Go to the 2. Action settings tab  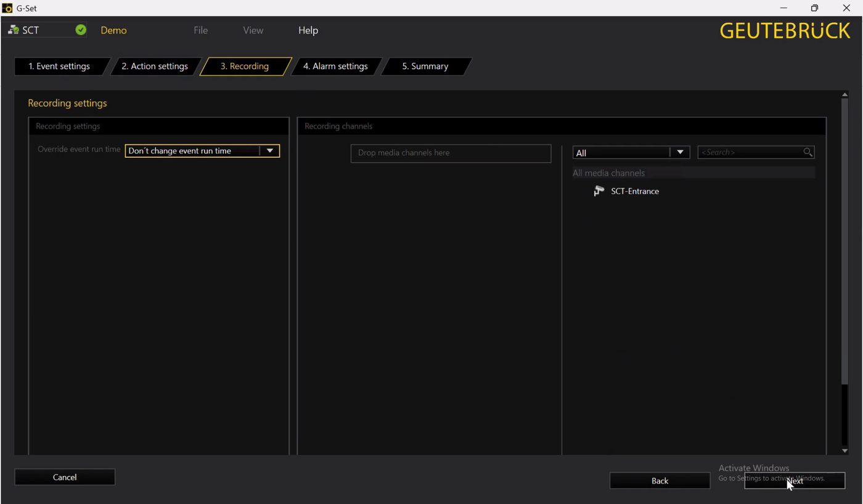tap(155, 67)
